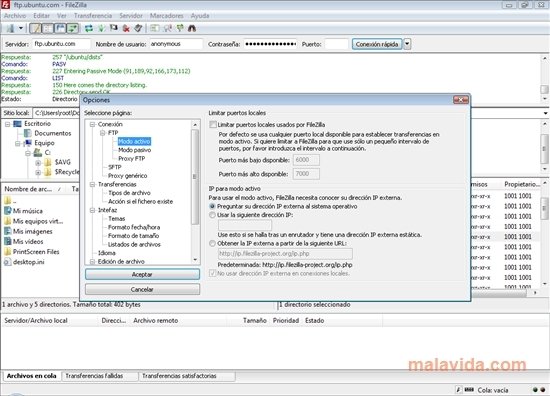Toggle synchronized browsing green icon
Image resolution: width=550 pixels, height=396 pixels.
[x=180, y=28]
